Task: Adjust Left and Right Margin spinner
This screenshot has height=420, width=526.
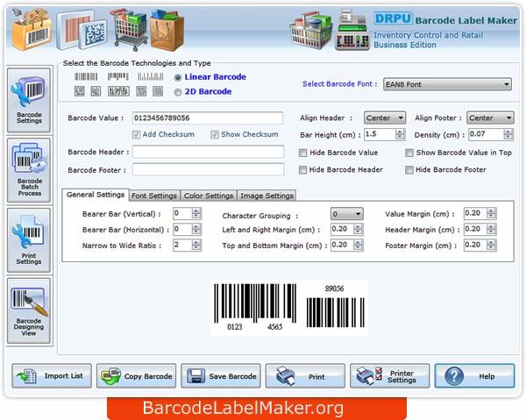Action: click(358, 229)
